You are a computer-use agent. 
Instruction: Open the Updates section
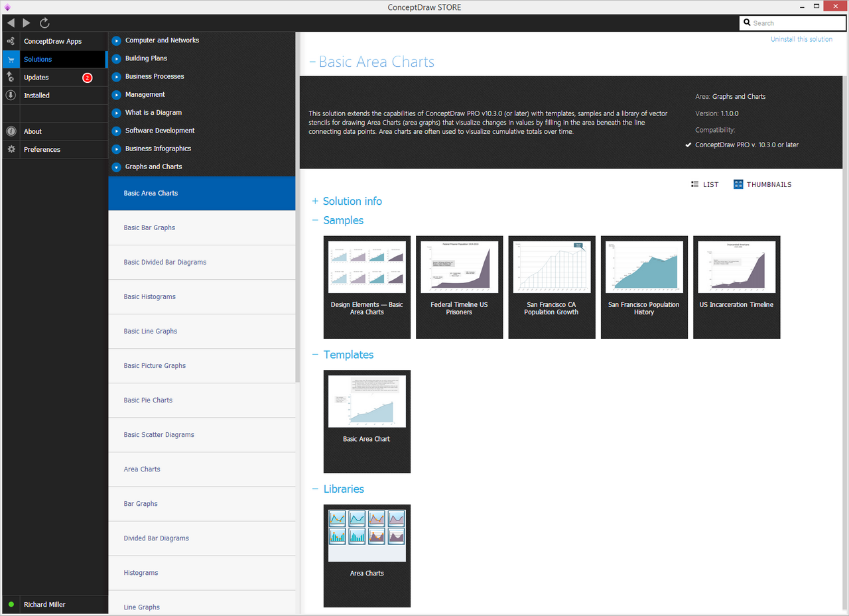pos(36,78)
